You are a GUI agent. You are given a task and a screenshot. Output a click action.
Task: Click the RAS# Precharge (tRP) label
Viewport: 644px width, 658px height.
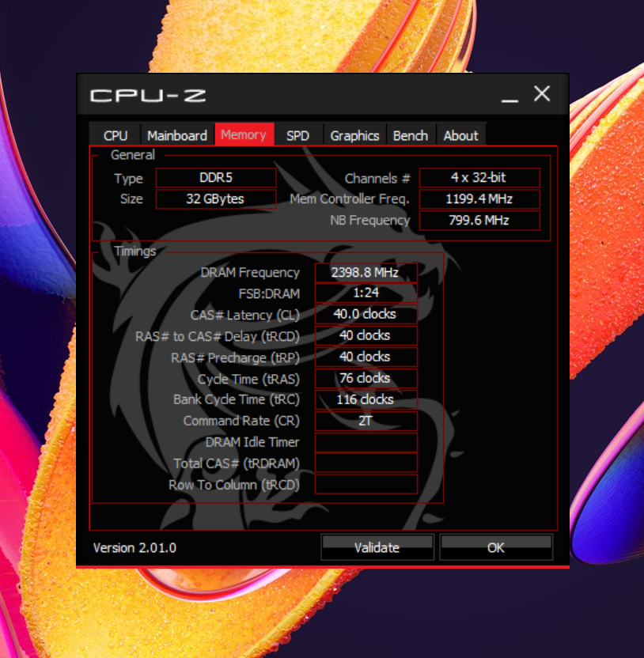(x=235, y=358)
